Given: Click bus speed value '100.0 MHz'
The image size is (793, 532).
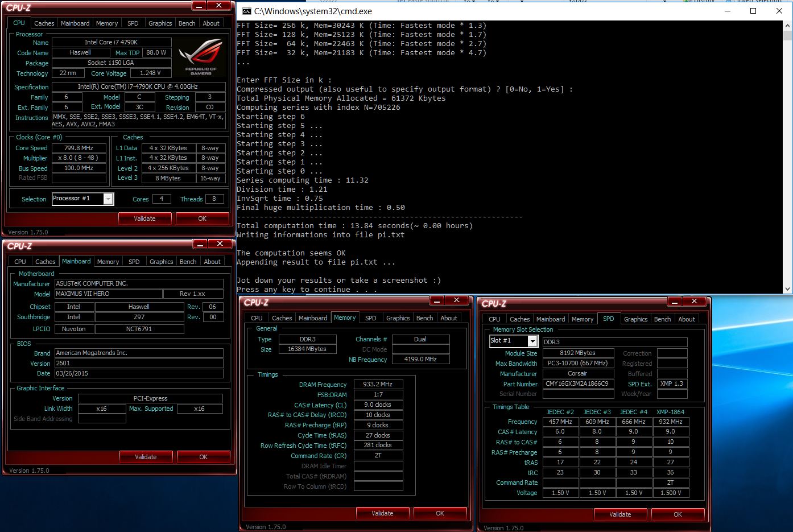Looking at the screenshot, I should point(79,168).
